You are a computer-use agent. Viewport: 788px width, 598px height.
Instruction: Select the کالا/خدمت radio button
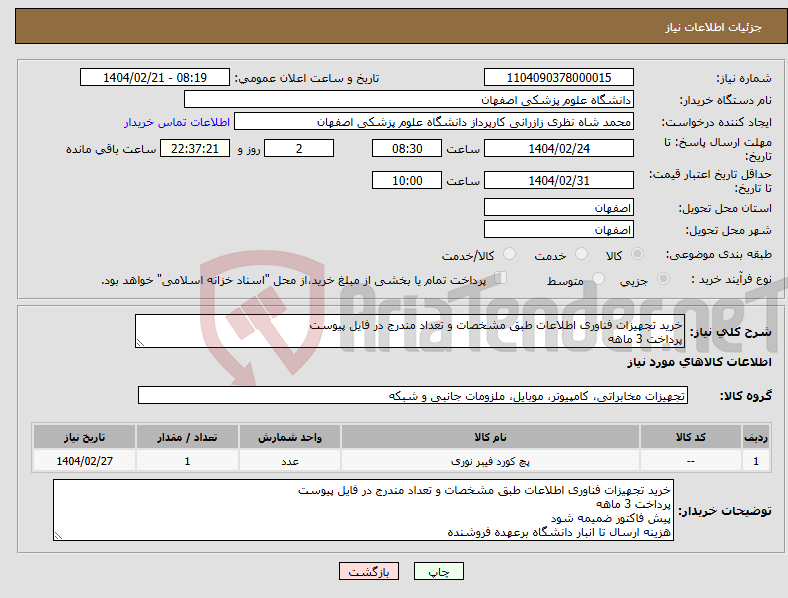(x=510, y=254)
